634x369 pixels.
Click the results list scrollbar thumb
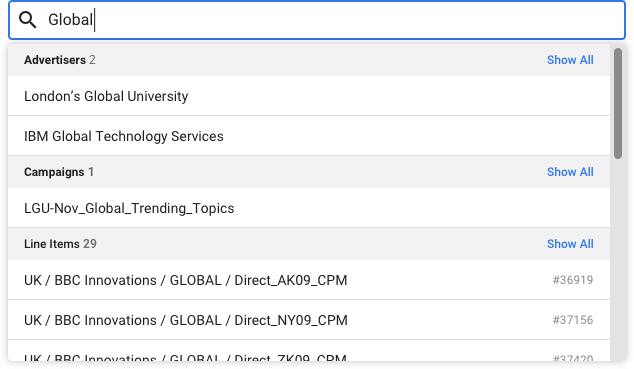[617, 103]
